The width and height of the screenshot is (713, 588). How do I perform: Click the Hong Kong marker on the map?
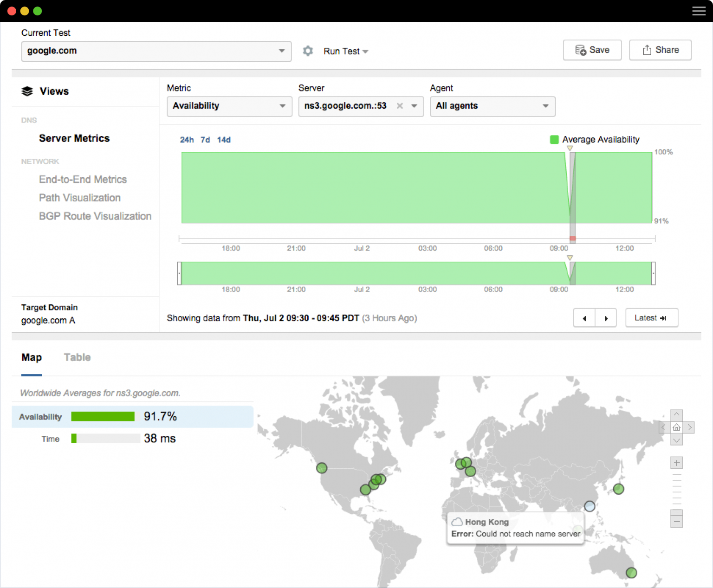point(590,506)
